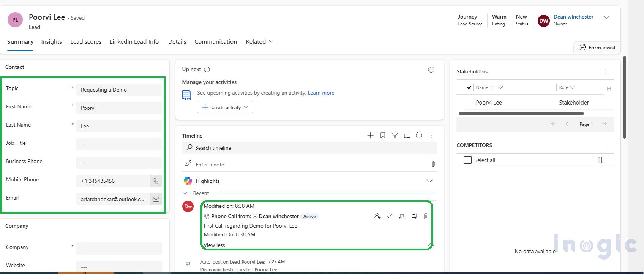Follow the Learn more link
The width and height of the screenshot is (644, 274).
321,93
